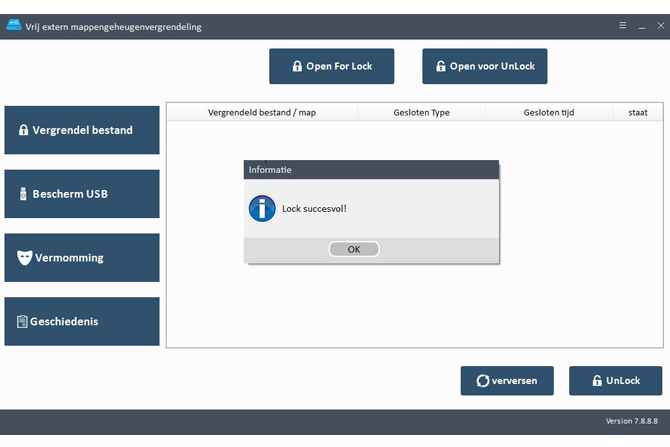Click the Informatie dialog title bar
The image size is (670, 447).
tap(371, 170)
